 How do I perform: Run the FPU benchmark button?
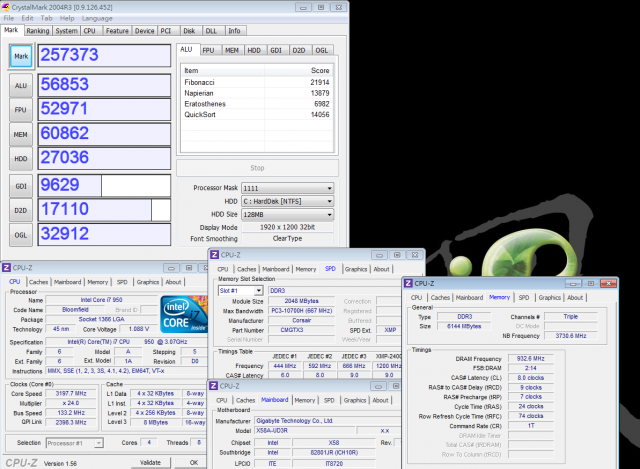tap(21, 110)
